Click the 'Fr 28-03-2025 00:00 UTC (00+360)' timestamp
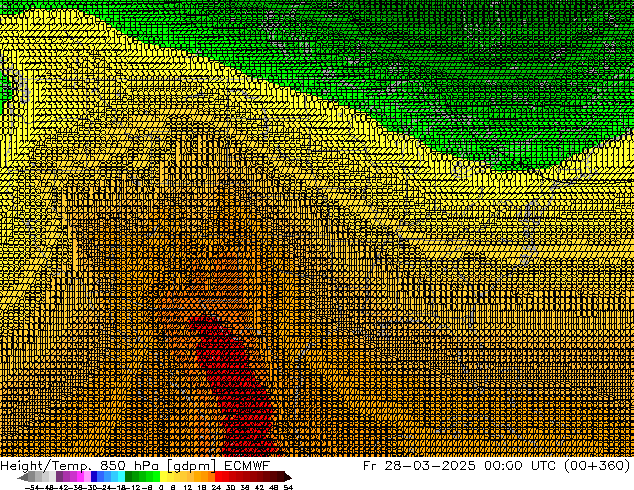This screenshot has width=634, height=490. coord(497,466)
